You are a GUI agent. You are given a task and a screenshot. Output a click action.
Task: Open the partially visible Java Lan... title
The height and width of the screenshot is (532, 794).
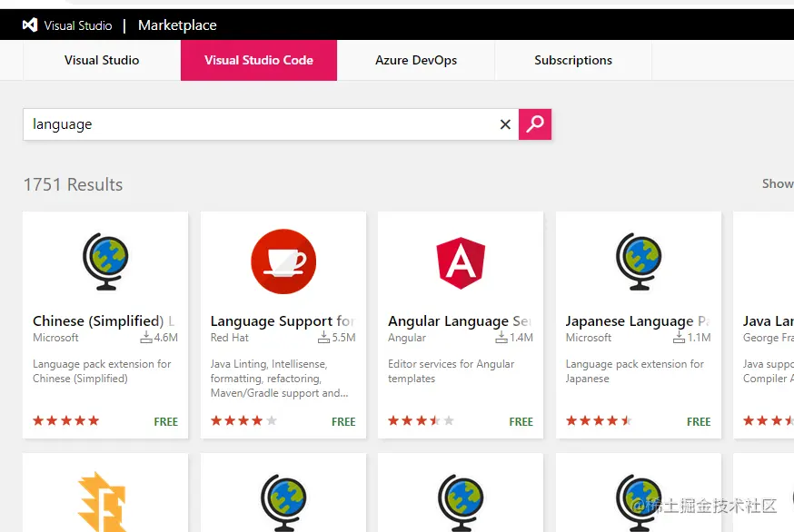pyautogui.click(x=768, y=320)
